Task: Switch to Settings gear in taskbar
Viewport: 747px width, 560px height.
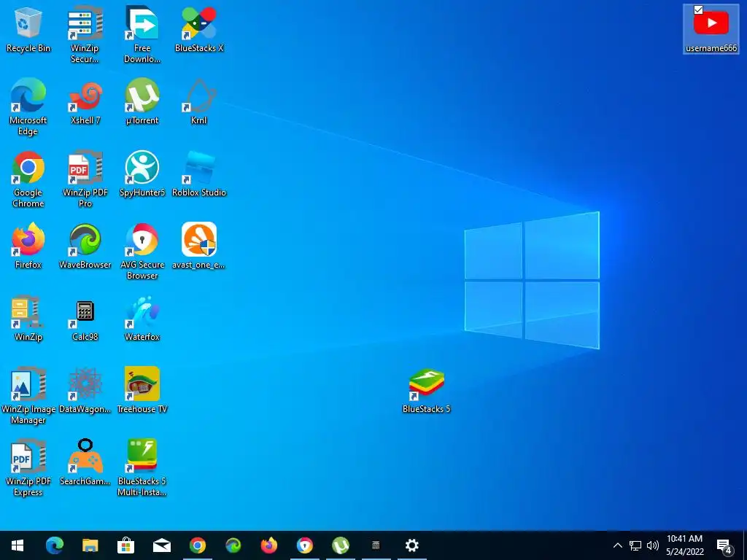Action: pos(411,545)
